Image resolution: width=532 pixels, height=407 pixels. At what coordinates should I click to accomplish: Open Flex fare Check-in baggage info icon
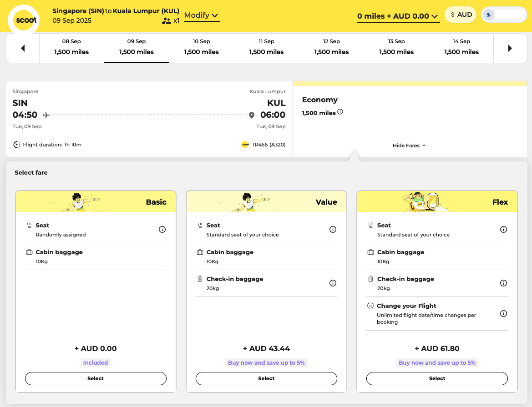503,283
